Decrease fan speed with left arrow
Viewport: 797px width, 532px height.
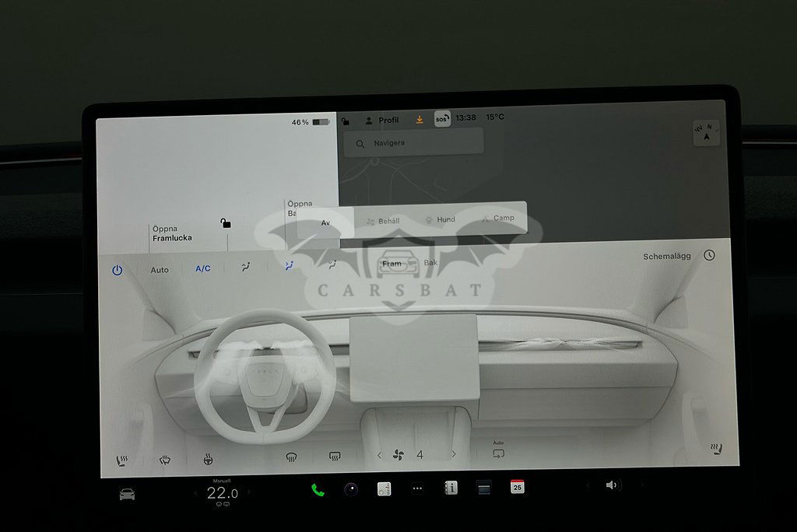379,455
